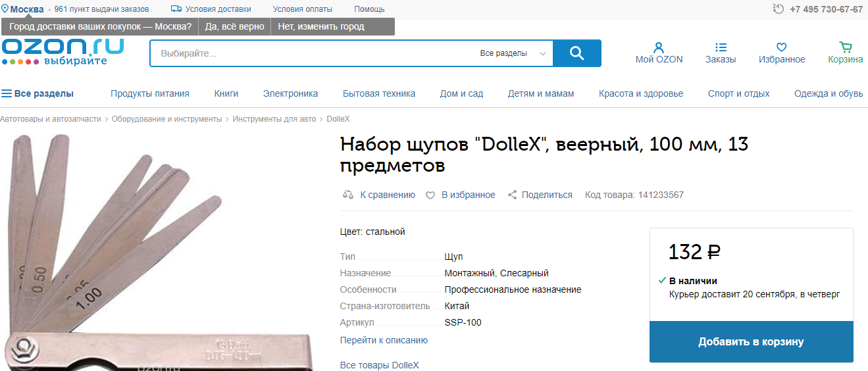868x371 pixels.
Task: Click the magnifier search button
Action: 577,53
